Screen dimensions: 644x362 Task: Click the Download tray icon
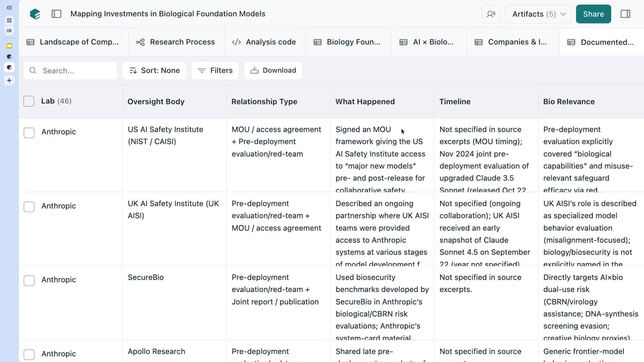255,70
